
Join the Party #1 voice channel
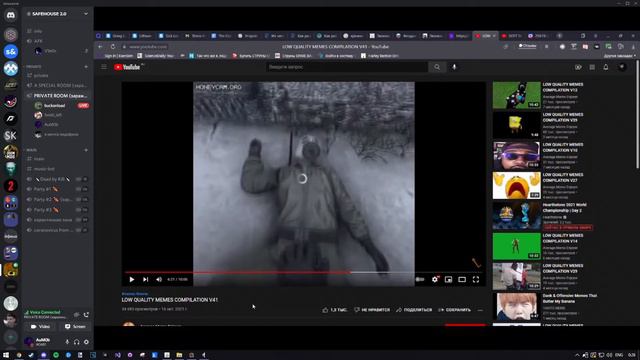pos(57,189)
